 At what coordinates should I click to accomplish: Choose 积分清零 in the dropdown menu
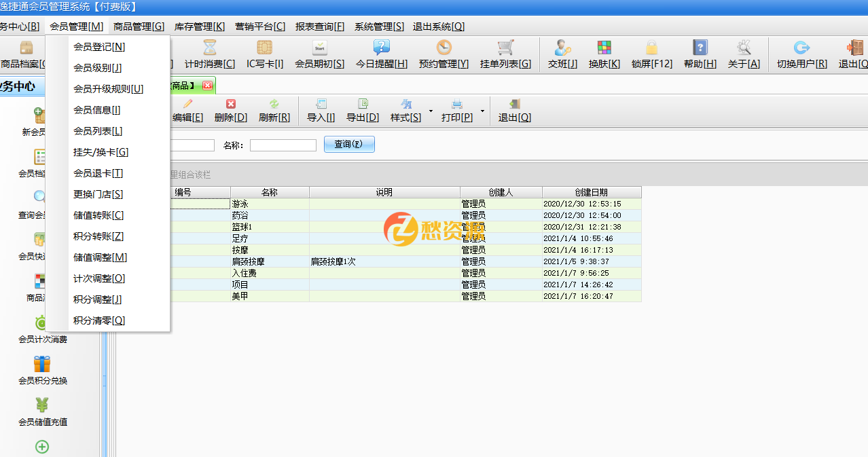pos(99,321)
